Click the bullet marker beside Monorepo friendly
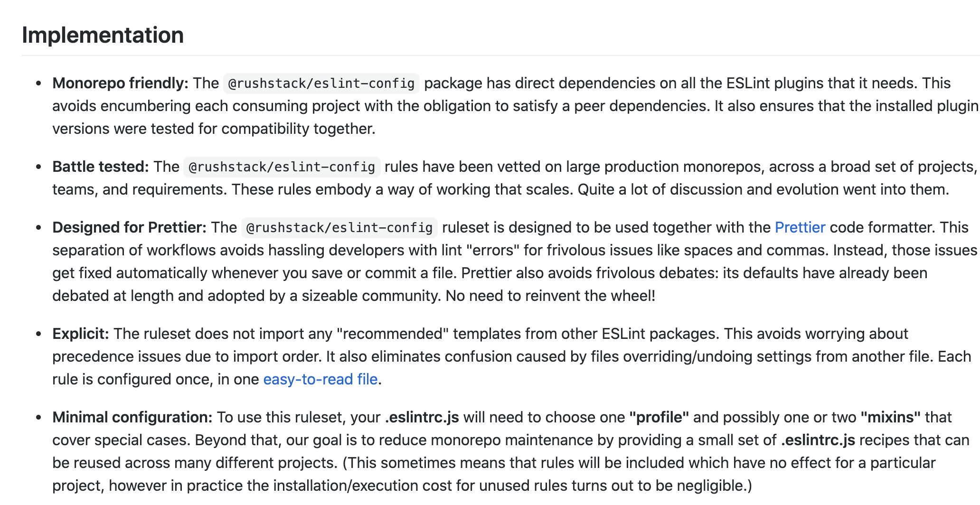Image resolution: width=980 pixels, height=505 pixels. 39,84
